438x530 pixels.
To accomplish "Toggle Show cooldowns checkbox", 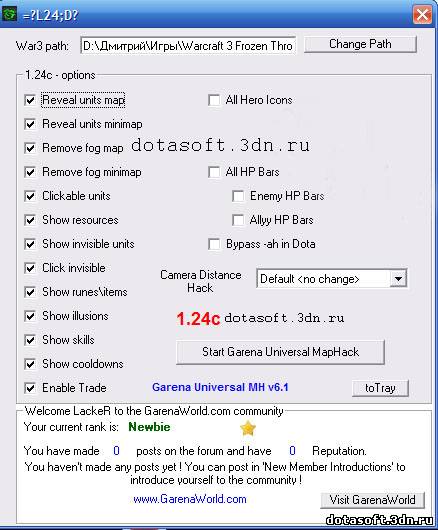I will pyautogui.click(x=30, y=364).
